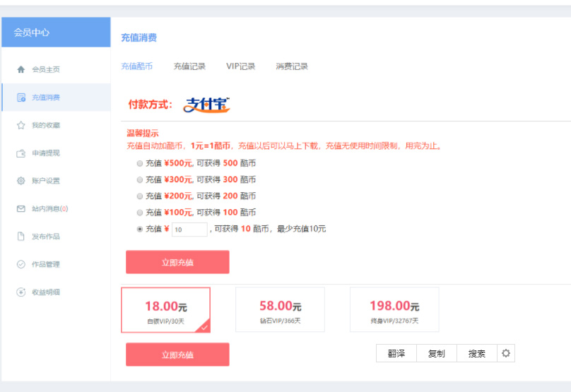Click the icon beside 收益明细
The height and width of the screenshot is (392, 571).
[21, 292]
